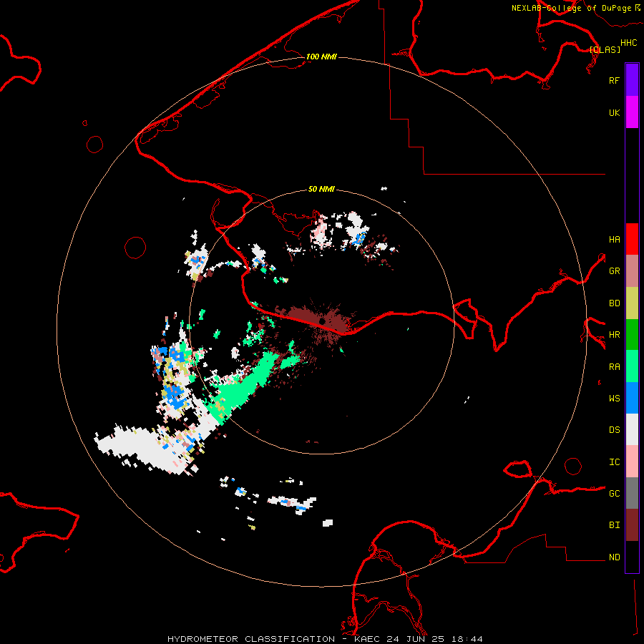Click the UK legend label

pos(614,112)
